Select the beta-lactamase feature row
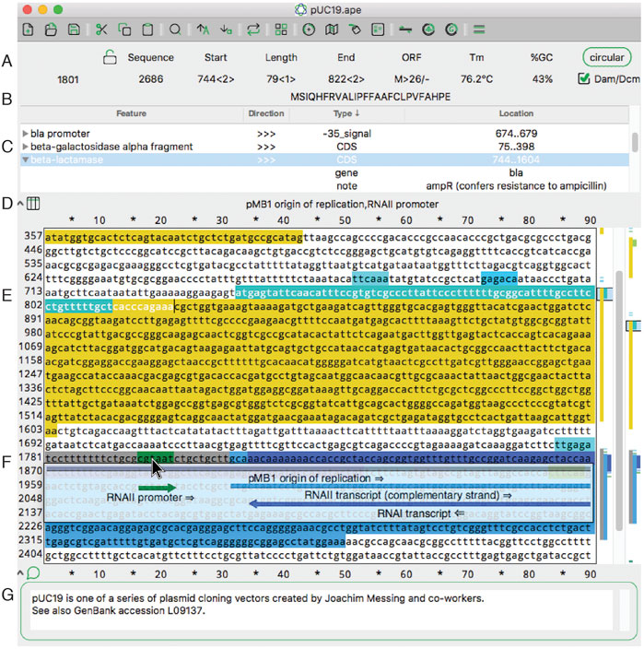Viewport: 644px width, 649px height. (x=324, y=159)
